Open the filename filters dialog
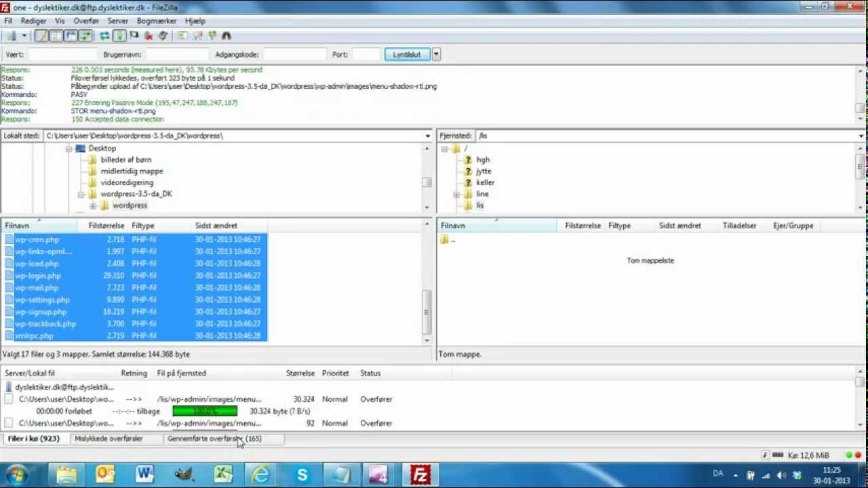This screenshot has height=488, width=868. click(183, 36)
